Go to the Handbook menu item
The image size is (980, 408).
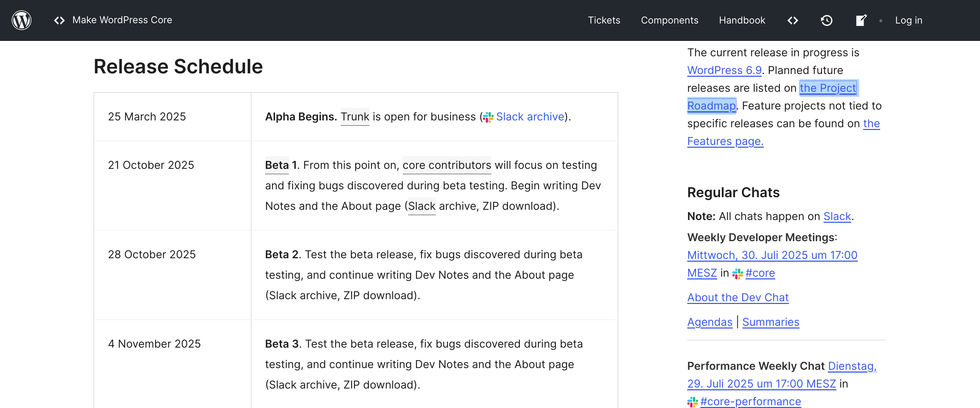[x=742, y=20]
